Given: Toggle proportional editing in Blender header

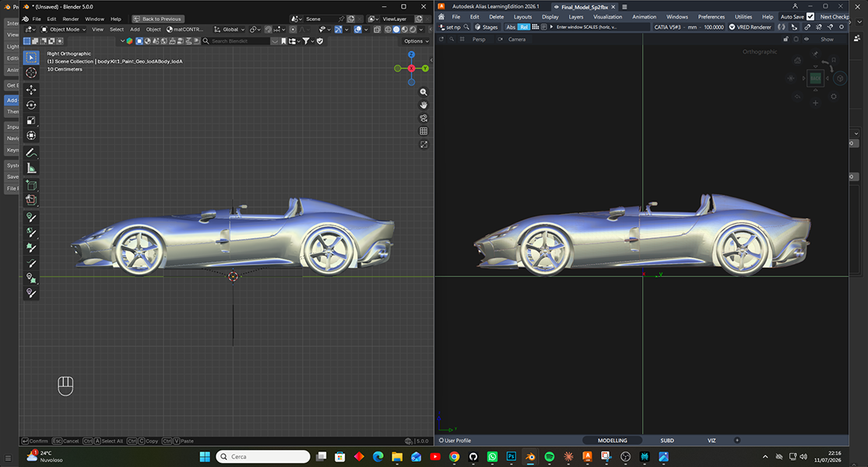Looking at the screenshot, I should (293, 30).
